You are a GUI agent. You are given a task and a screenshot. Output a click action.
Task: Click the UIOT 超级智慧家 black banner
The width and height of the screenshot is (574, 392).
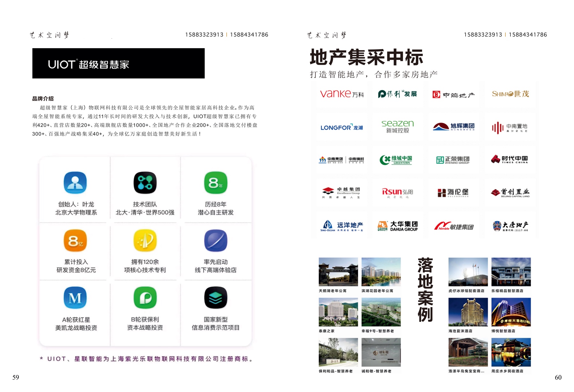point(118,63)
